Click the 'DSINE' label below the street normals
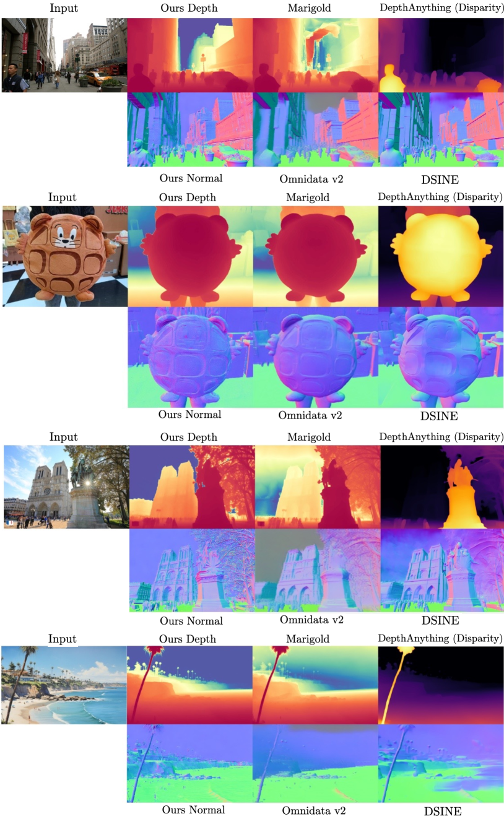 pyautogui.click(x=441, y=179)
